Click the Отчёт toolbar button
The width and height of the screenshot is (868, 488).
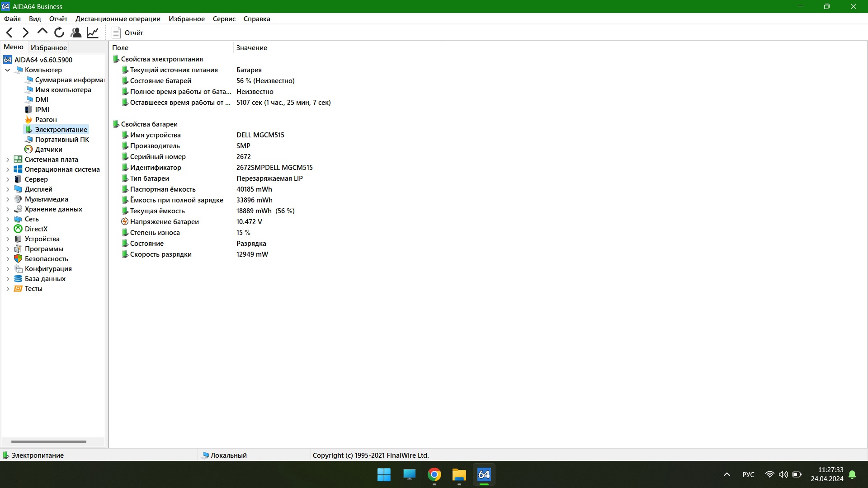point(127,33)
